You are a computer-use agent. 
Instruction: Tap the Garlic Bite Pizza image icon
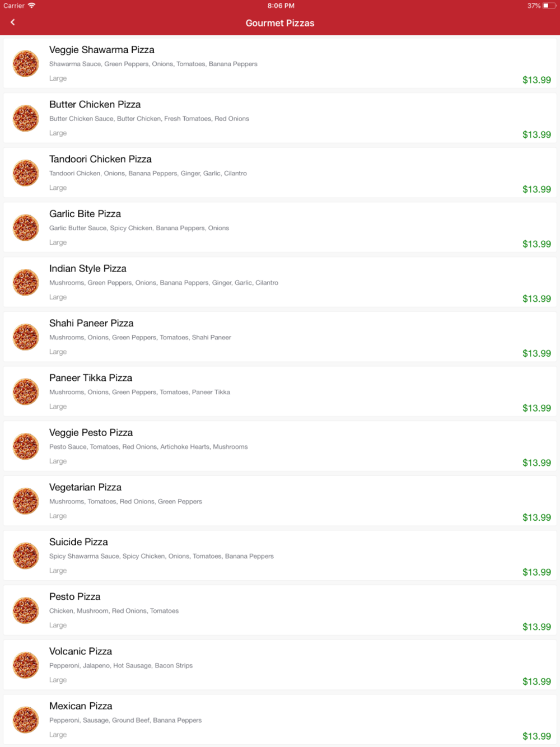(x=26, y=227)
